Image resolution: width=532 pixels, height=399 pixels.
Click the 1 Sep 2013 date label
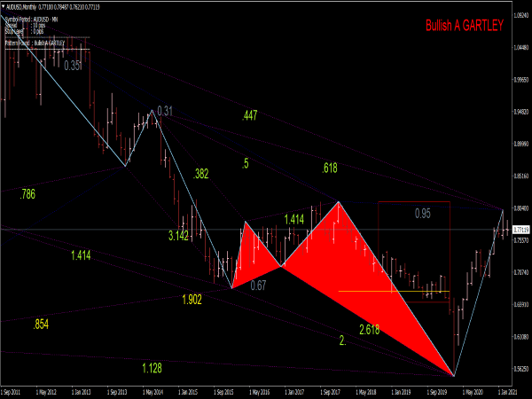point(117,393)
